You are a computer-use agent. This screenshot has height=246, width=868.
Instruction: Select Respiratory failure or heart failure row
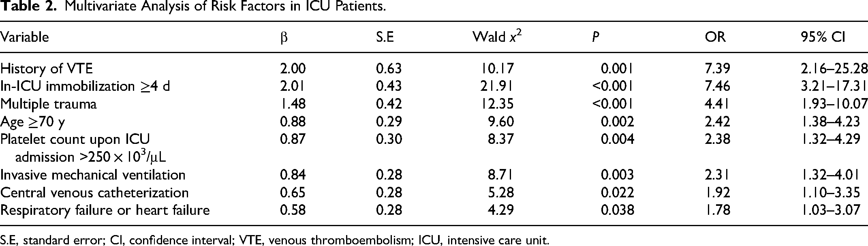coord(434,210)
